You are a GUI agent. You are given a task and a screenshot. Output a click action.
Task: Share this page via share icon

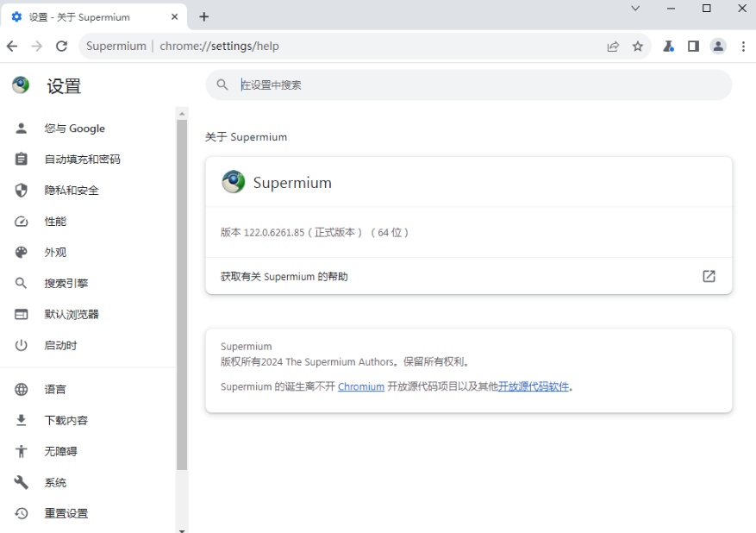pyautogui.click(x=613, y=47)
